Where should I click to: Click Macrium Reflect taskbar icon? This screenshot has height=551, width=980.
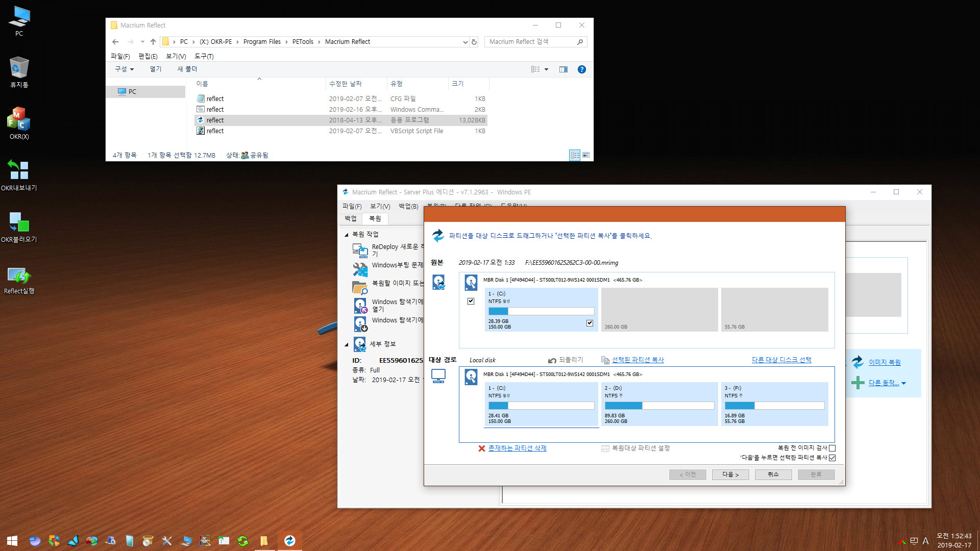tap(289, 541)
